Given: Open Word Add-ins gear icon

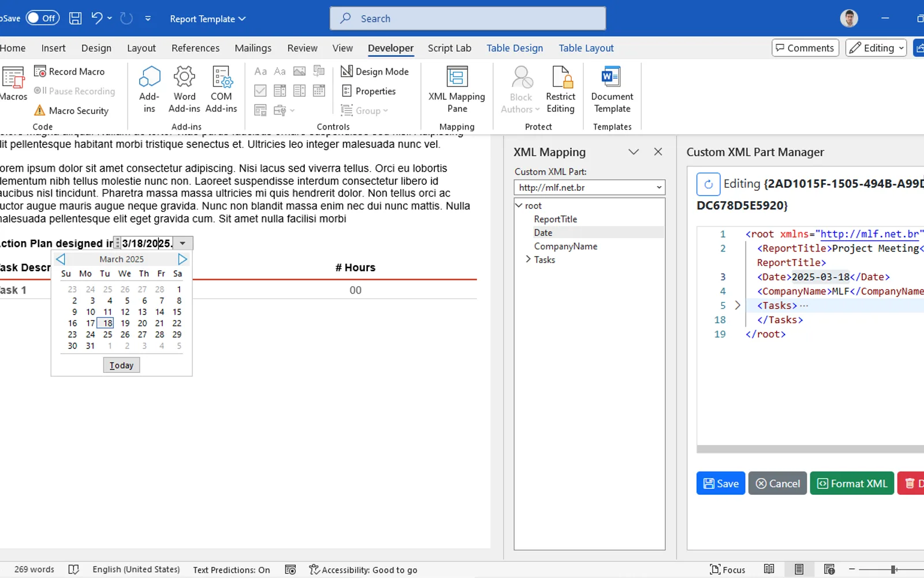Looking at the screenshot, I should (184, 90).
